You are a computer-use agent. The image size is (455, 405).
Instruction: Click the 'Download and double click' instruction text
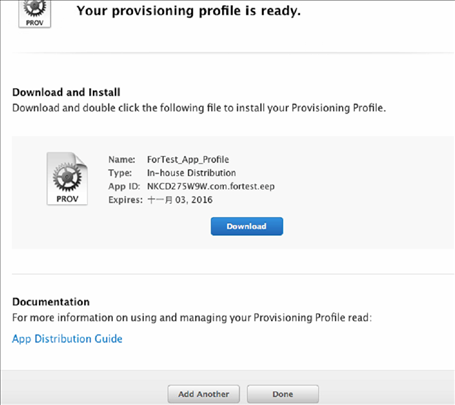tap(199, 108)
